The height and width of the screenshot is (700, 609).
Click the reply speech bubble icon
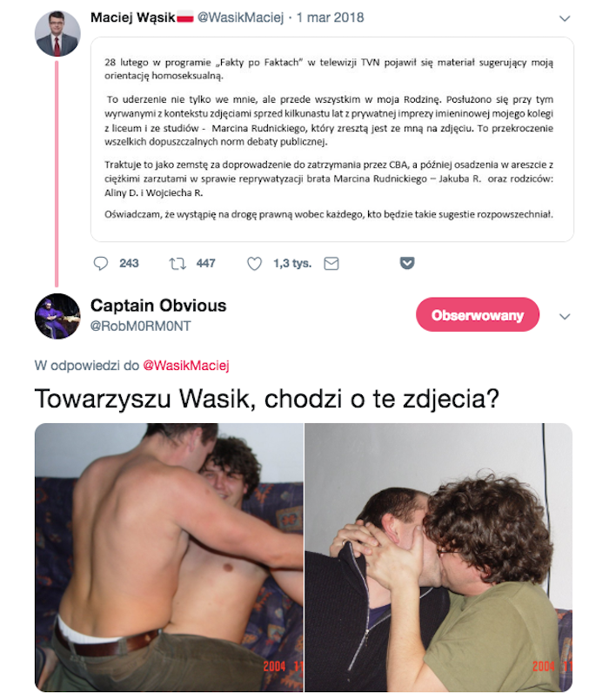pos(101,264)
